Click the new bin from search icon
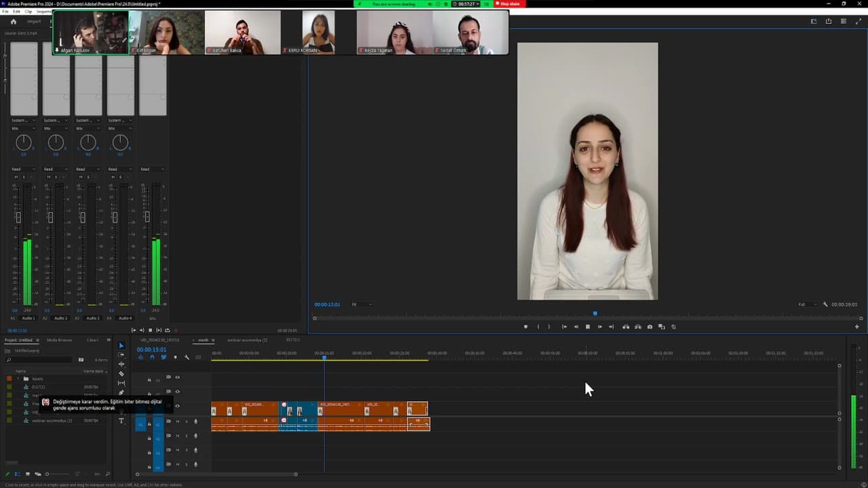Screen dimensions: 868x488 pyautogui.click(x=81, y=360)
